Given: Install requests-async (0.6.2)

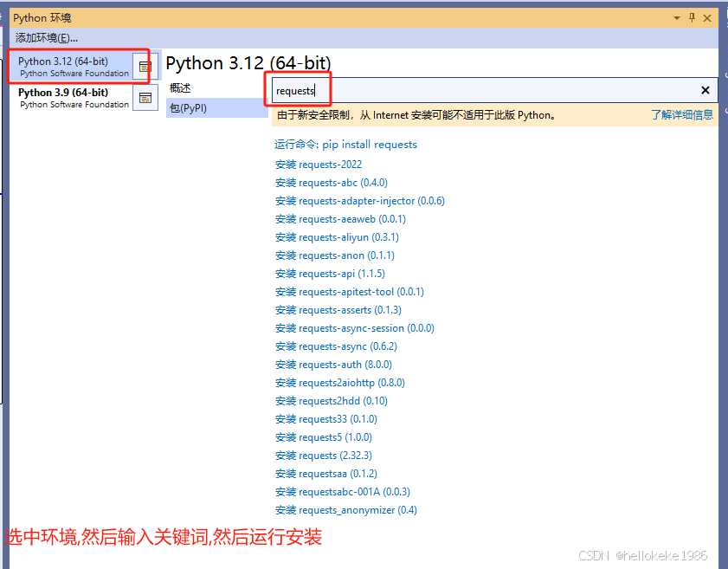Looking at the screenshot, I should [x=336, y=346].
